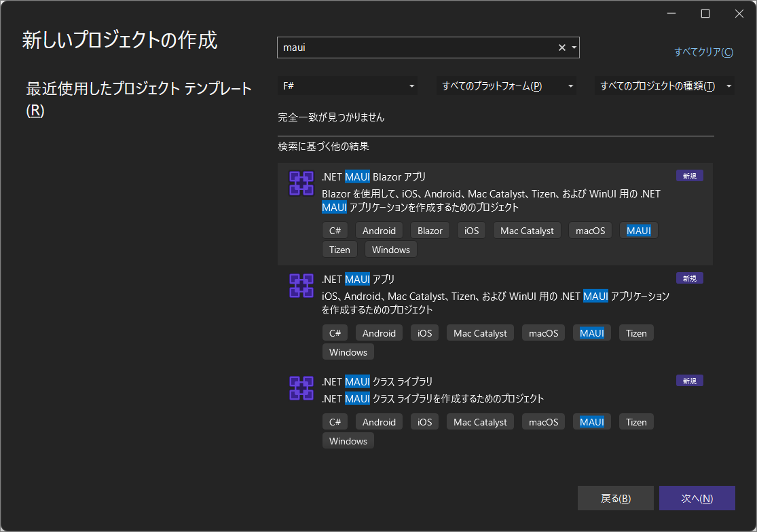Click the 検索に基づく他の結果 heading
The image size is (757, 532).
(323, 146)
